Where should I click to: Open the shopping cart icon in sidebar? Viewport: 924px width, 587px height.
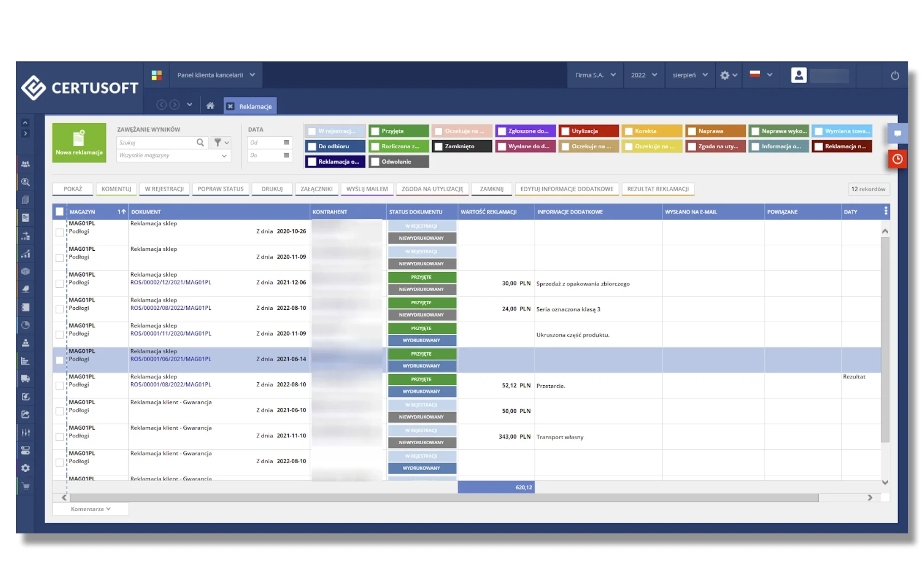pos(25,486)
